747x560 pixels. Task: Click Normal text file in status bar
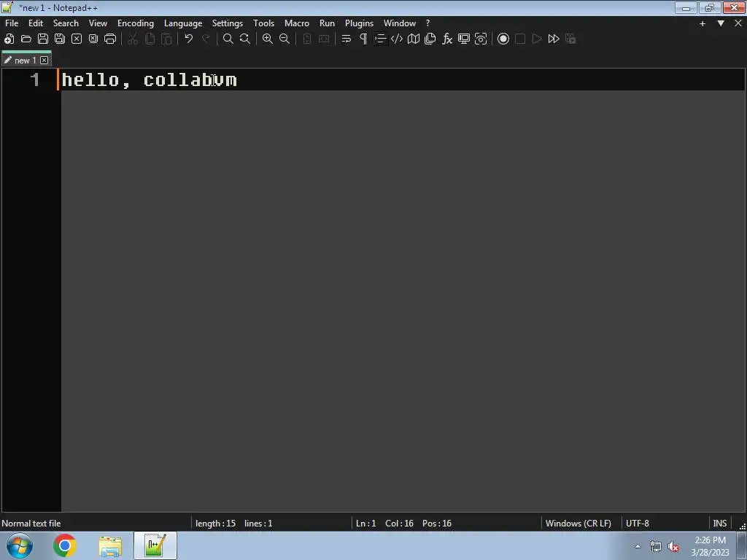pos(31,524)
